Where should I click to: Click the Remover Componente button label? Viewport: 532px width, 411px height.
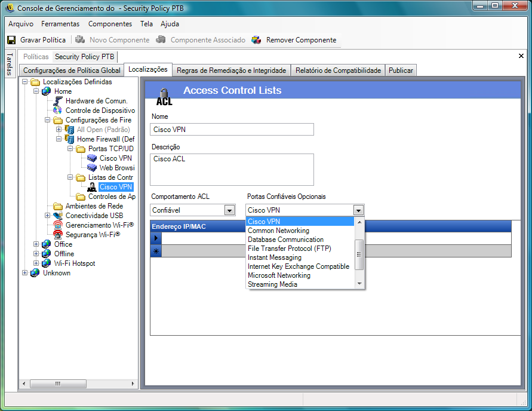tap(302, 40)
